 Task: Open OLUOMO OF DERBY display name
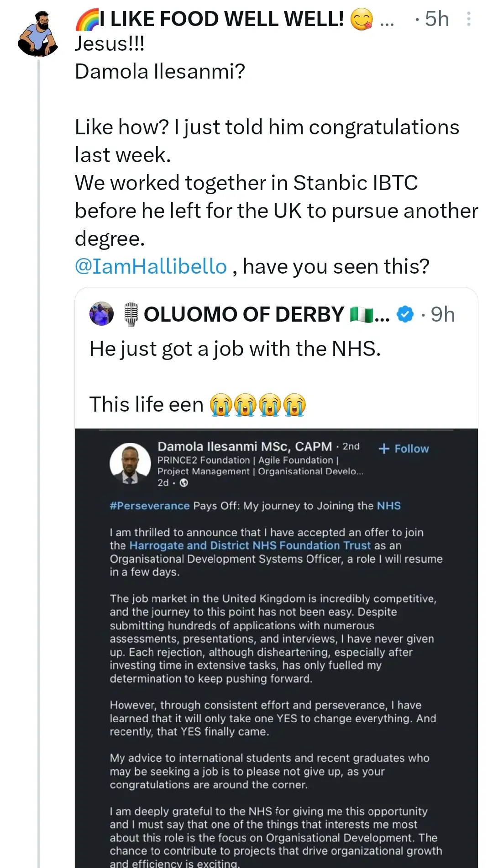pyautogui.click(x=244, y=314)
